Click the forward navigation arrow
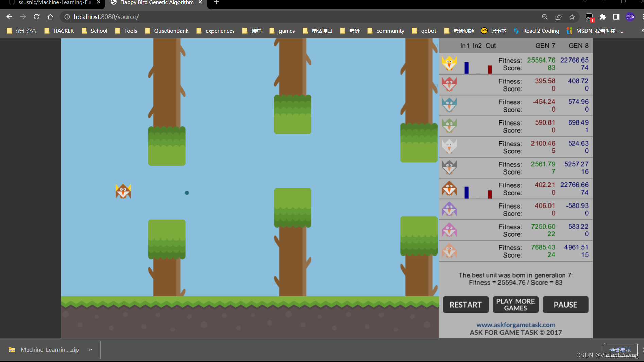The image size is (644, 362). [x=23, y=17]
